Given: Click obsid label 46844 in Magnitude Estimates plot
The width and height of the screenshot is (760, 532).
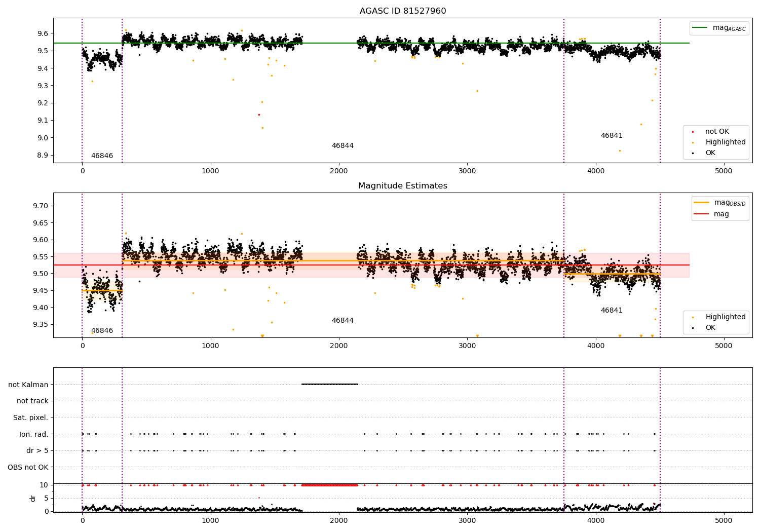Looking at the screenshot, I should (343, 321).
